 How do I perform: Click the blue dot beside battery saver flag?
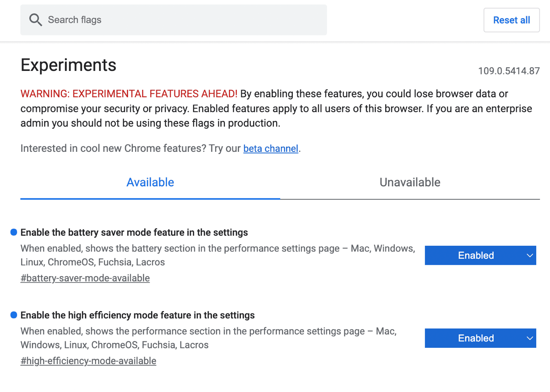[14, 232]
